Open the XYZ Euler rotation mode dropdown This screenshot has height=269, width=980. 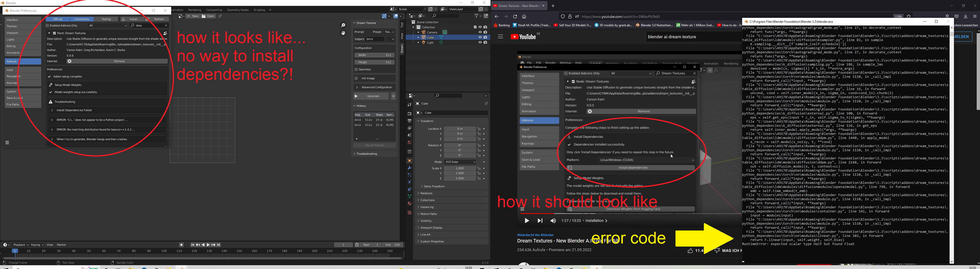tap(460, 162)
